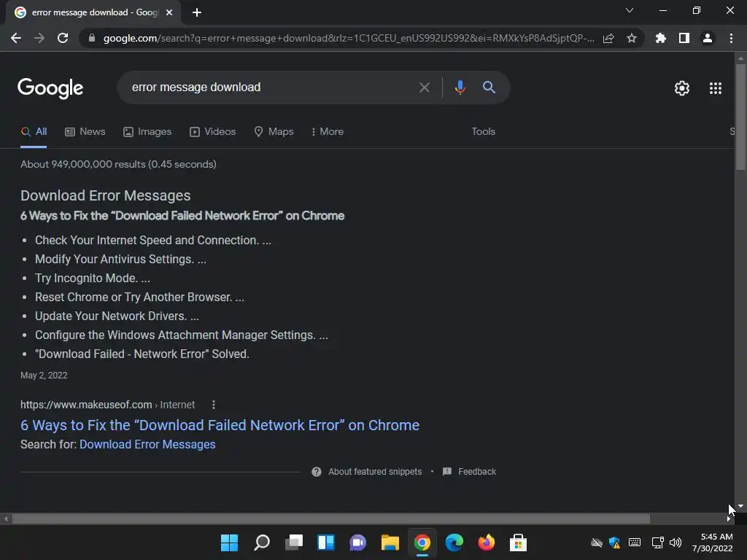Open Google quick settings gear
Screen dimensions: 747x560
(x=682, y=88)
